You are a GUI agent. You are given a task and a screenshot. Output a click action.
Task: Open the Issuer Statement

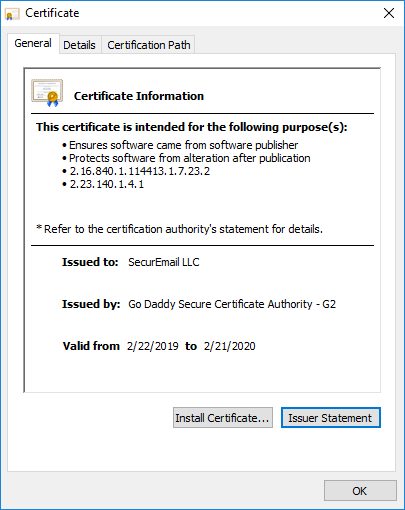330,418
